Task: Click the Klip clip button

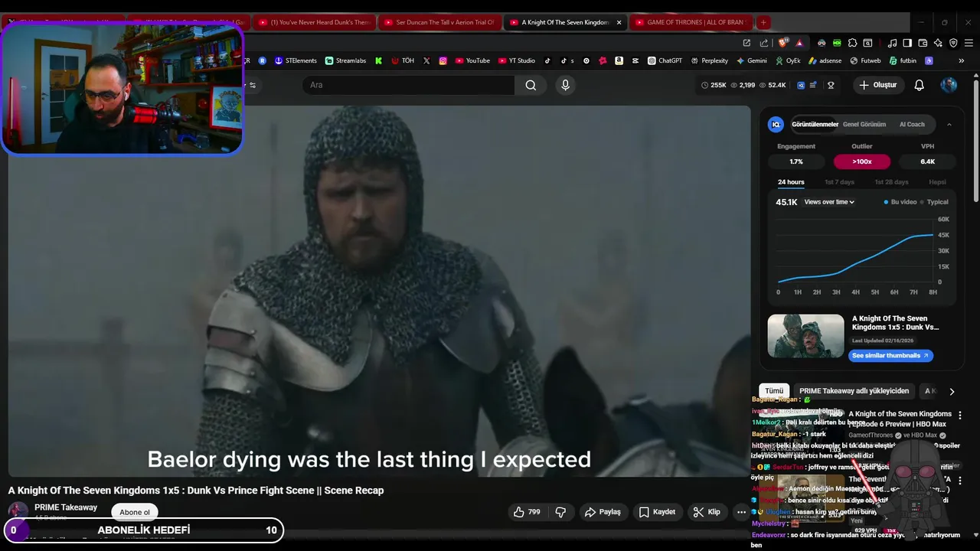Action: pos(707,512)
